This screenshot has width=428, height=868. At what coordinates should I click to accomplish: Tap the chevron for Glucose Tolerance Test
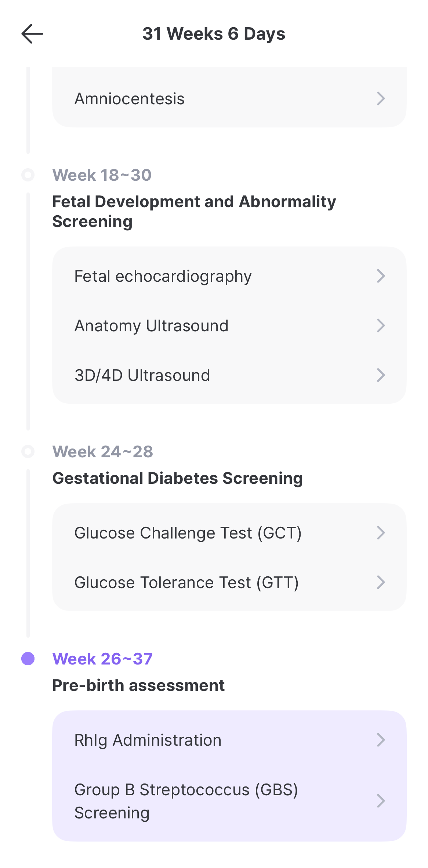pyautogui.click(x=381, y=582)
